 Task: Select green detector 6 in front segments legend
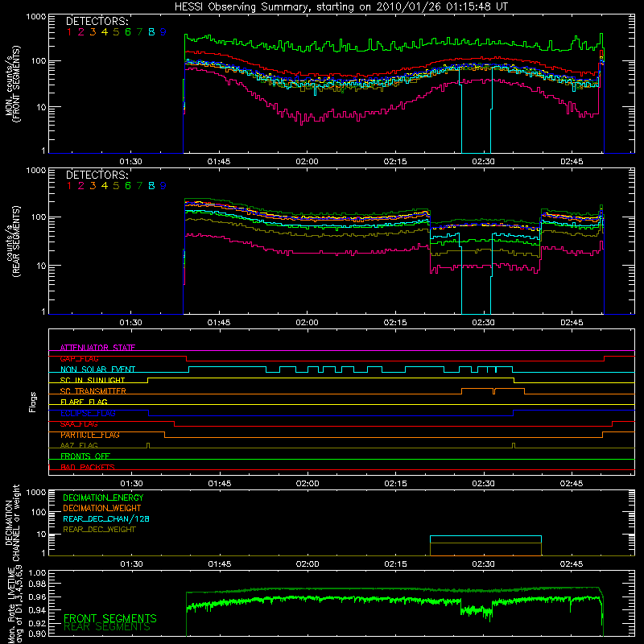128,32
